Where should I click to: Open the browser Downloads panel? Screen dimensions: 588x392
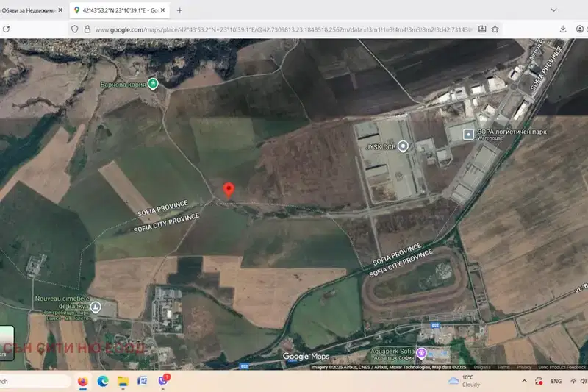click(x=562, y=29)
